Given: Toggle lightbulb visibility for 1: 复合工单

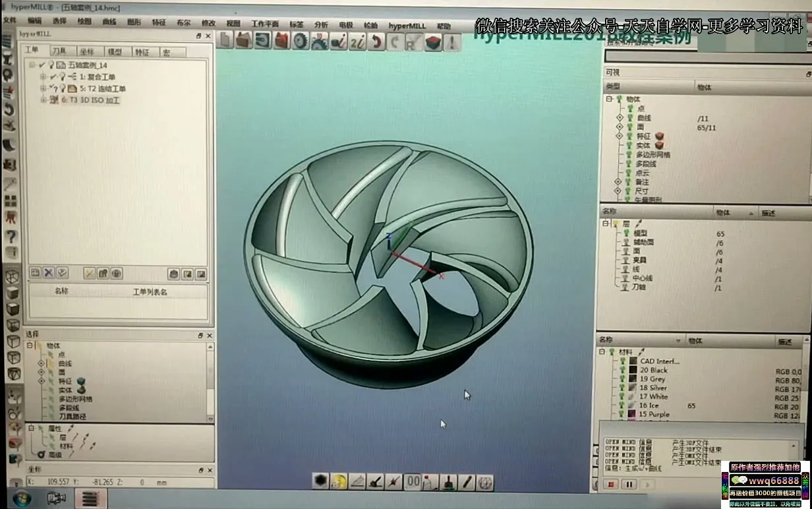Looking at the screenshot, I should tap(63, 76).
